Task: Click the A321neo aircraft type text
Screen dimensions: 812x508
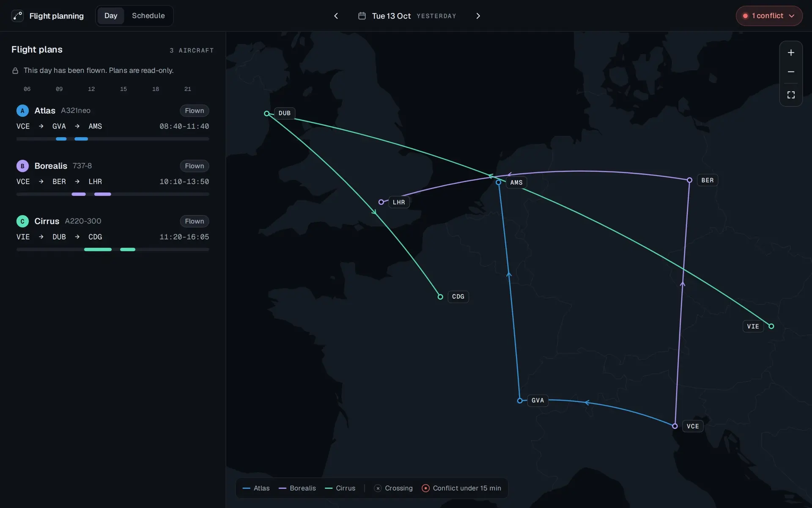Action: click(76, 110)
